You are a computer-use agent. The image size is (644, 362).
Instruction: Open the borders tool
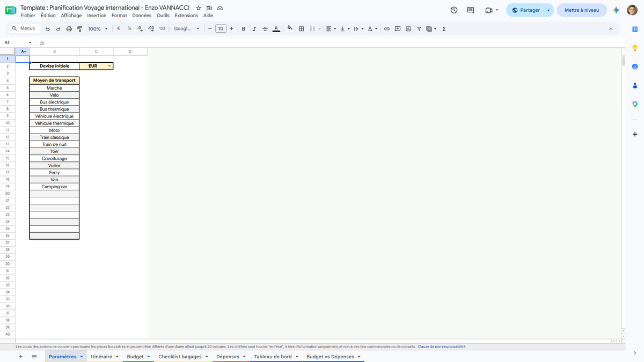click(x=301, y=29)
